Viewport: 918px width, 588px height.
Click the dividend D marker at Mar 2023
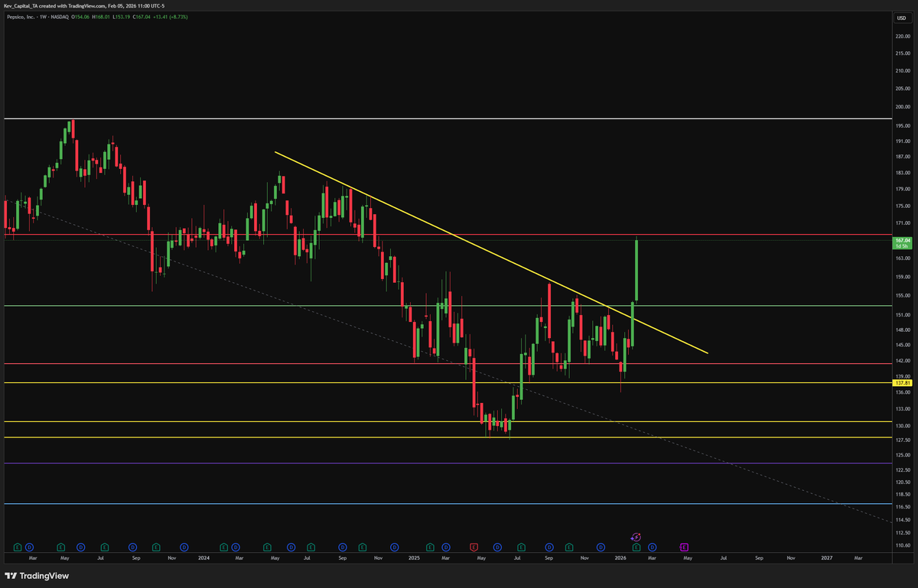[x=29, y=547]
